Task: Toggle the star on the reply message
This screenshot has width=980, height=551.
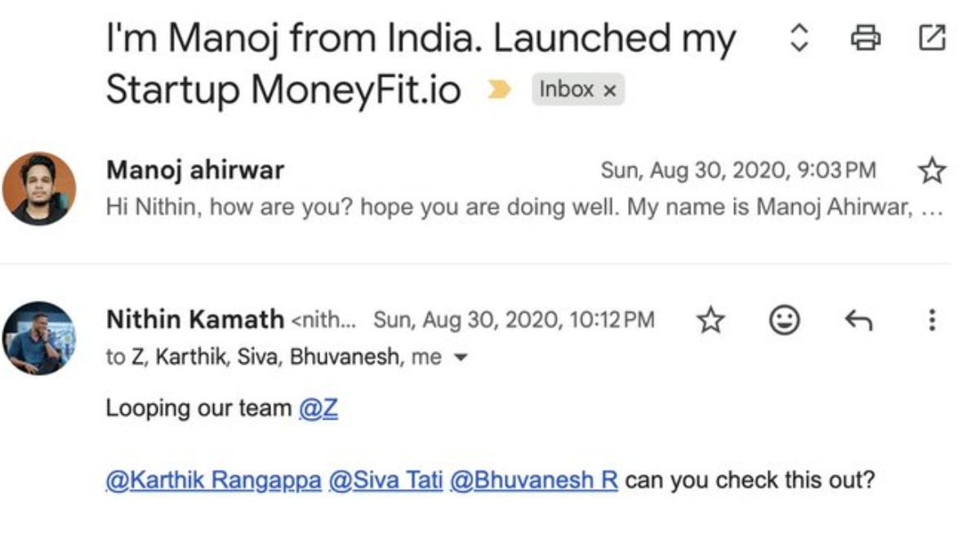Action: pos(710,320)
